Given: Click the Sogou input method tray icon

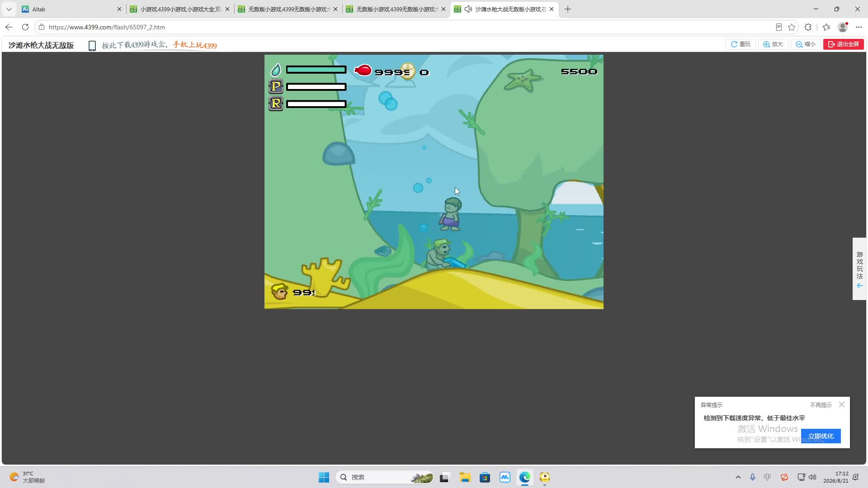Looking at the screenshot, I should tap(784, 477).
